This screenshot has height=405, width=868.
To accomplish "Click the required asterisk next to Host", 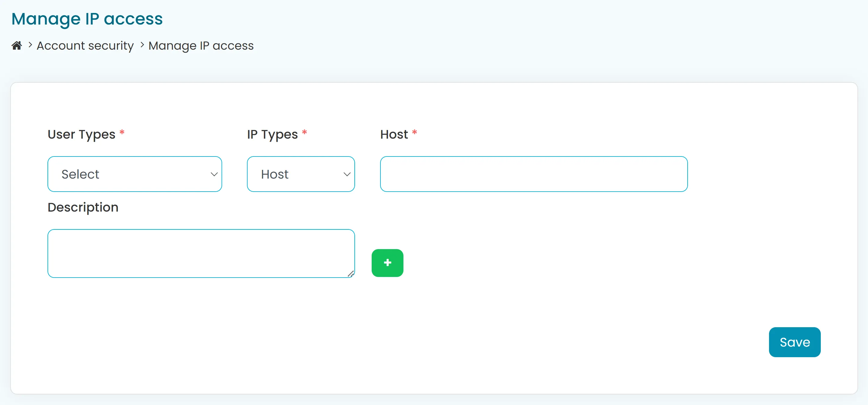I will [415, 133].
